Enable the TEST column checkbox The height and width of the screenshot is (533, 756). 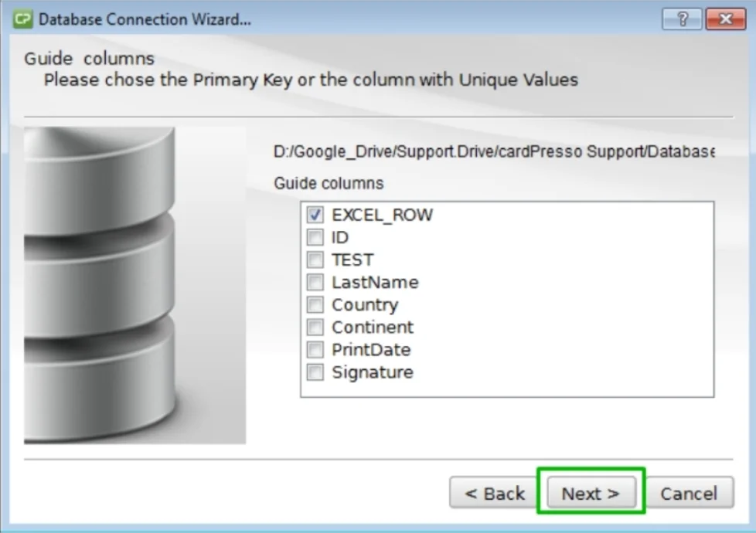pyautogui.click(x=315, y=260)
